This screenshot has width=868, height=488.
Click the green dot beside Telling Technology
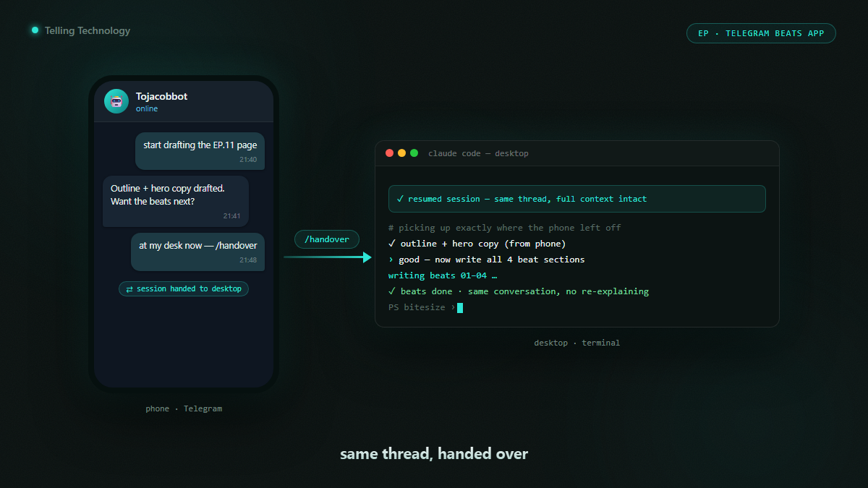pos(35,30)
